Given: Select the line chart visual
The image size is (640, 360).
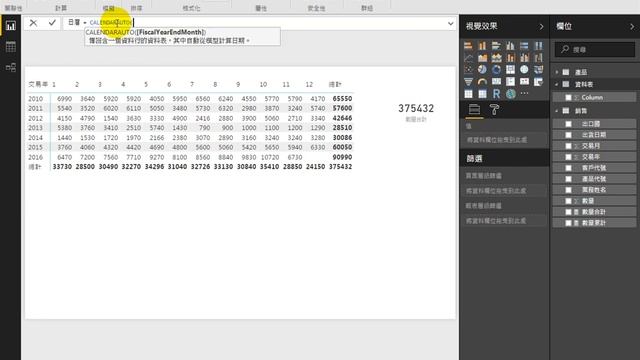Looking at the screenshot, I should (469, 58).
